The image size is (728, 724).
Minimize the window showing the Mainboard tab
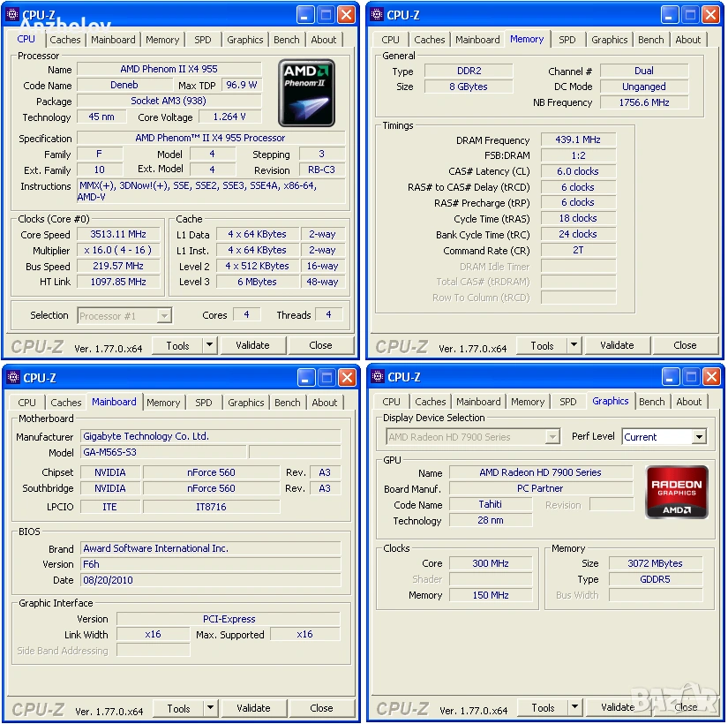coord(305,378)
